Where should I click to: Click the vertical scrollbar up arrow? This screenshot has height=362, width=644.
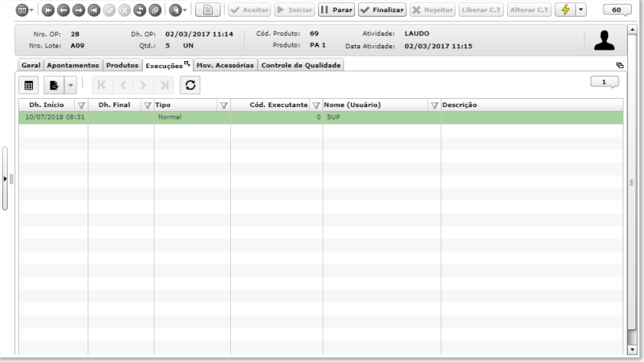click(x=632, y=30)
